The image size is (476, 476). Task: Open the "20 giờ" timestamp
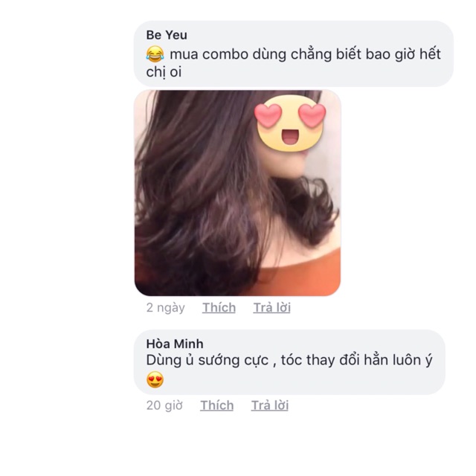click(x=164, y=405)
